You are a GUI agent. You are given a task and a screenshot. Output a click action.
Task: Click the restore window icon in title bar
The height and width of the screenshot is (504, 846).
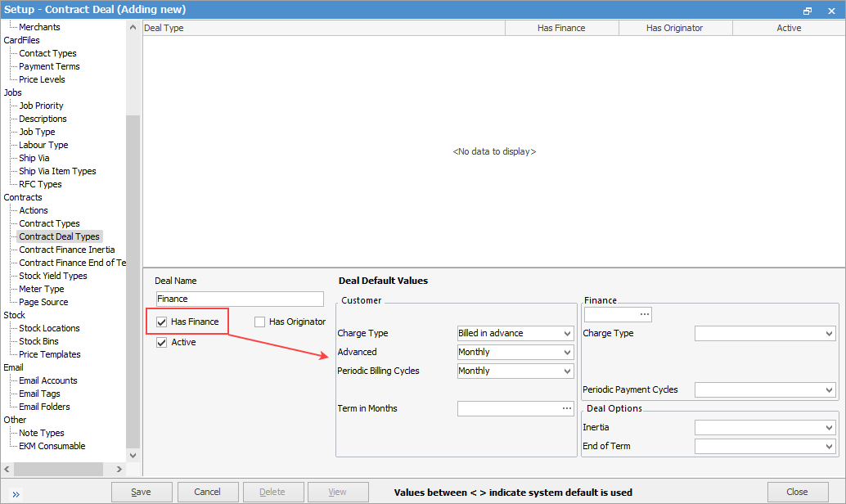808,11
